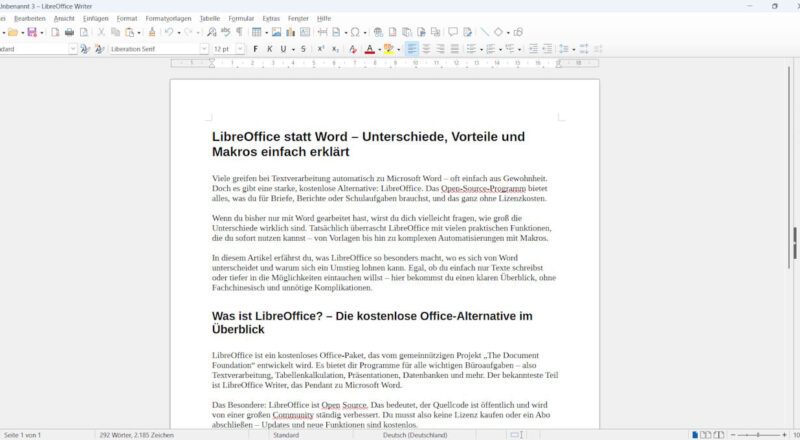The height and width of the screenshot is (440, 800).
Task: Center the text horizontally
Action: click(426, 49)
